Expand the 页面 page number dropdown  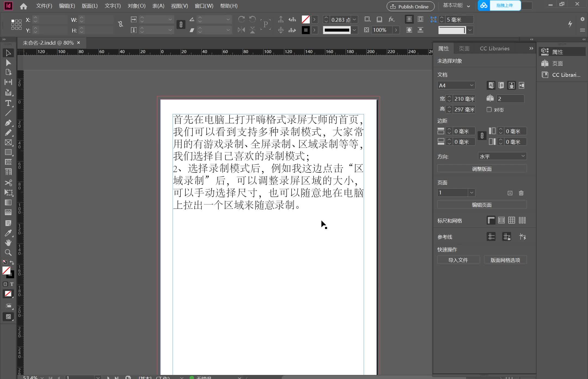click(455, 192)
